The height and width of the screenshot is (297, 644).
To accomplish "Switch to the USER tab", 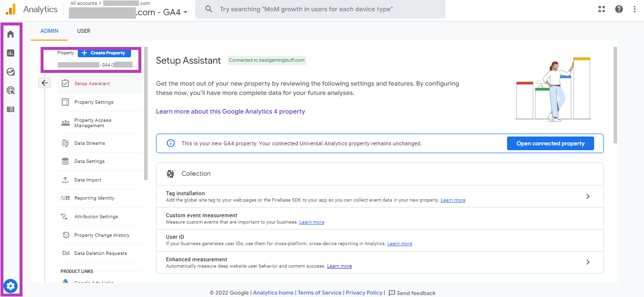I will (x=84, y=31).
